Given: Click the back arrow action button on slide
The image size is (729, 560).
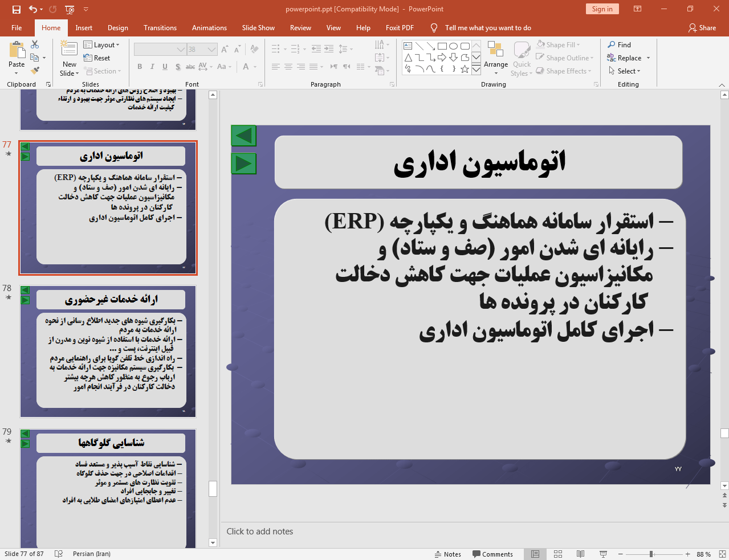Looking at the screenshot, I should tap(244, 136).
